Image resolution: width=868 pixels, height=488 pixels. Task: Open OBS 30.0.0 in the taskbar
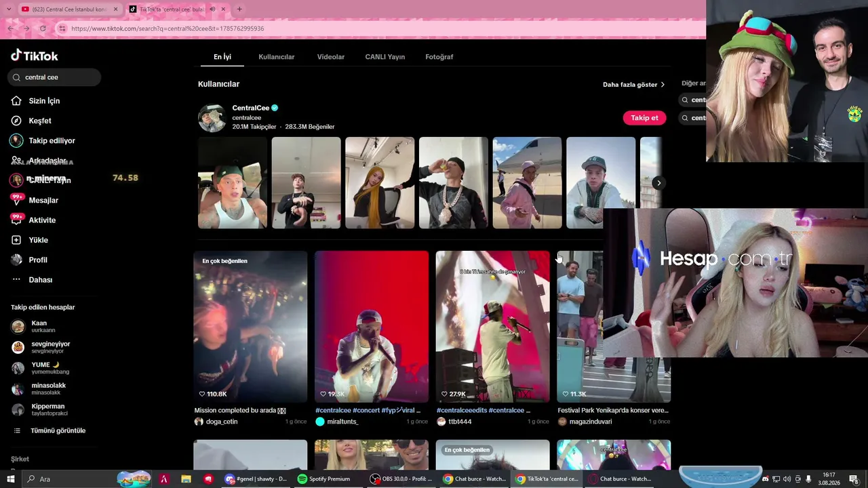pyautogui.click(x=401, y=479)
